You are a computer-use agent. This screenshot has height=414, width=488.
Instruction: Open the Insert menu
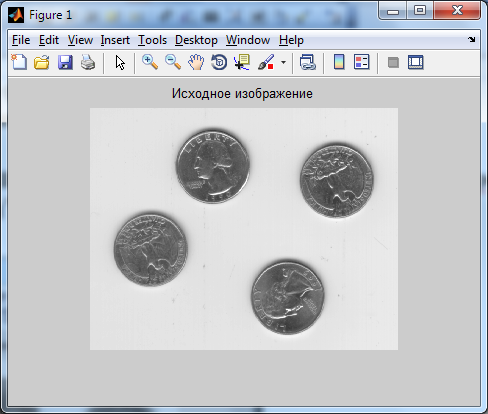[x=115, y=40]
